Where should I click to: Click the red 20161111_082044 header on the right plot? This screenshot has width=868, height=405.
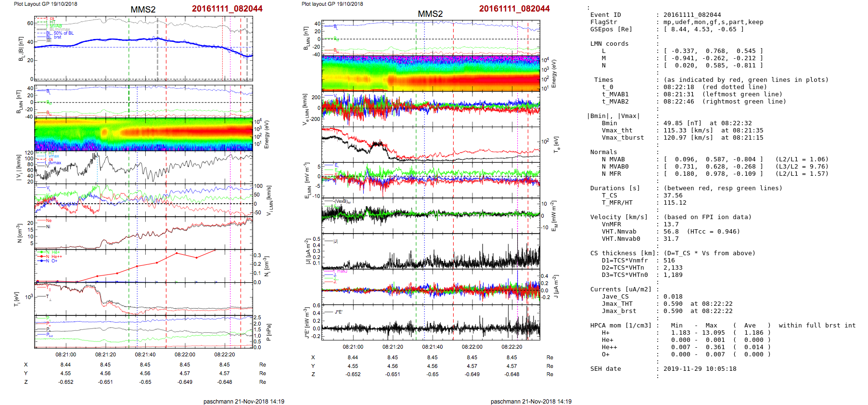coord(514,9)
